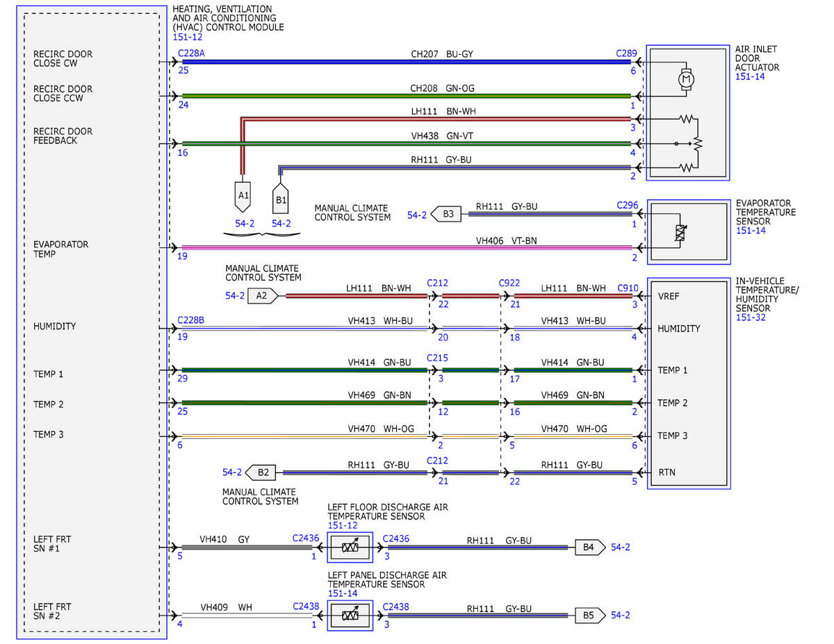The image size is (834, 644).
Task: Select the thermistor symbol in the Evaporator Temperature Sensor
Action: [x=681, y=233]
